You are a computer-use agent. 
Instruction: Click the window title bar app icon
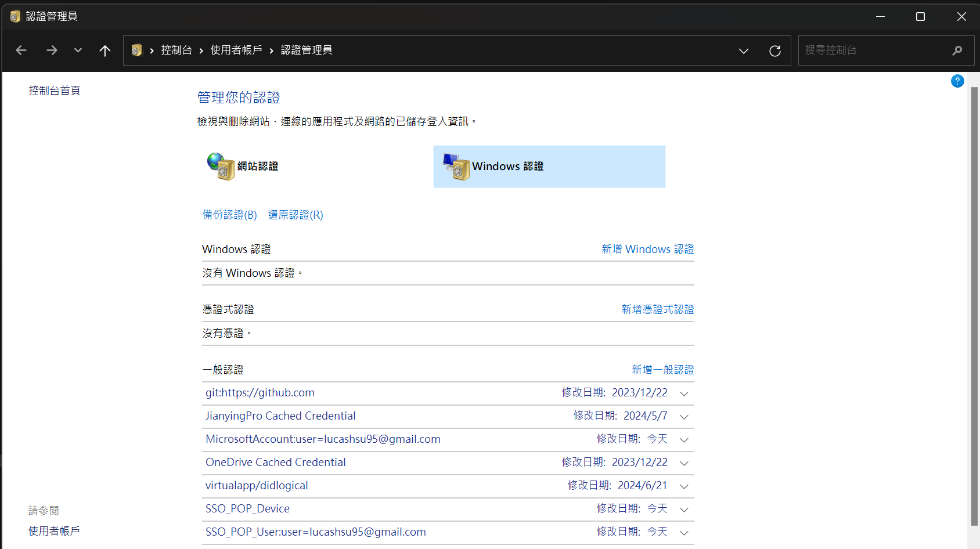pyautogui.click(x=15, y=16)
